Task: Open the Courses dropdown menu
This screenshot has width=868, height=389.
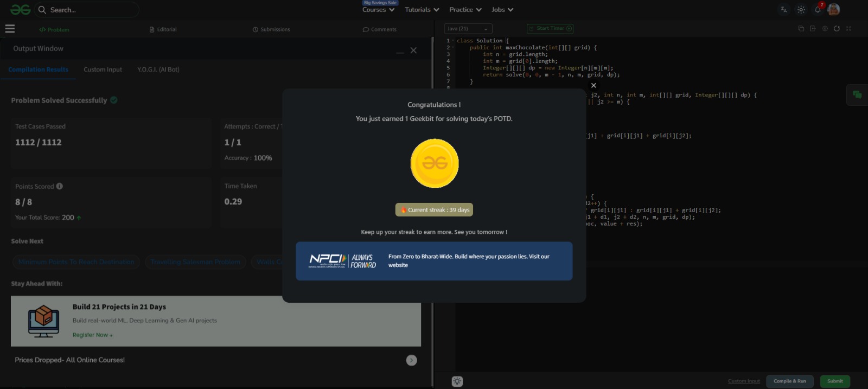Action: pos(378,10)
